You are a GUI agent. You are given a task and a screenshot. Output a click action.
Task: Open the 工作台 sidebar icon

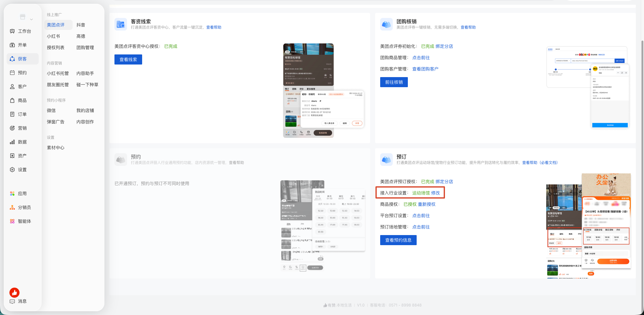(12, 31)
